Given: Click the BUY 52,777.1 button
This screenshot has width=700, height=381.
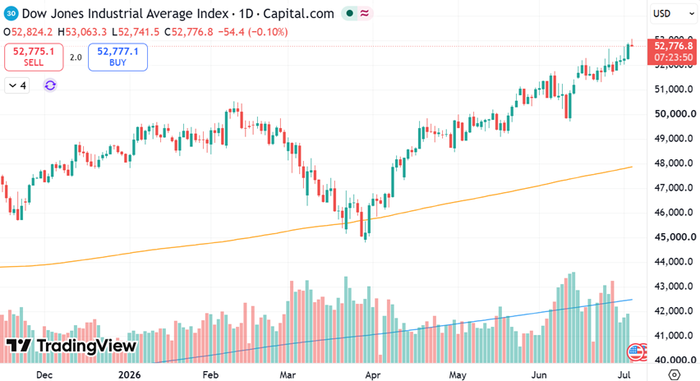Looking at the screenshot, I should coord(118,57).
